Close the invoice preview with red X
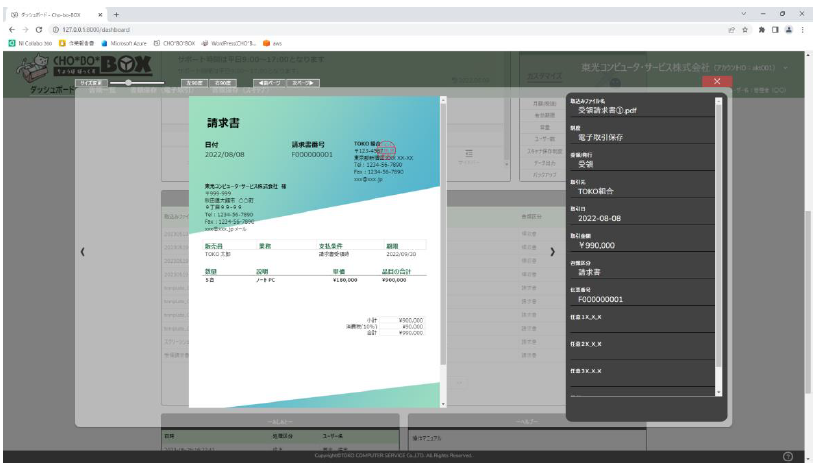The width and height of the screenshot is (815, 469). [717, 82]
